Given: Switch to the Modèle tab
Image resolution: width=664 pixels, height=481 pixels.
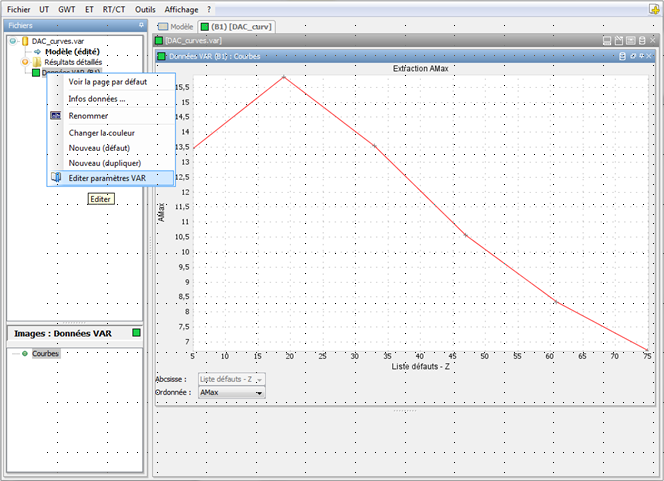Looking at the screenshot, I should coord(176,27).
